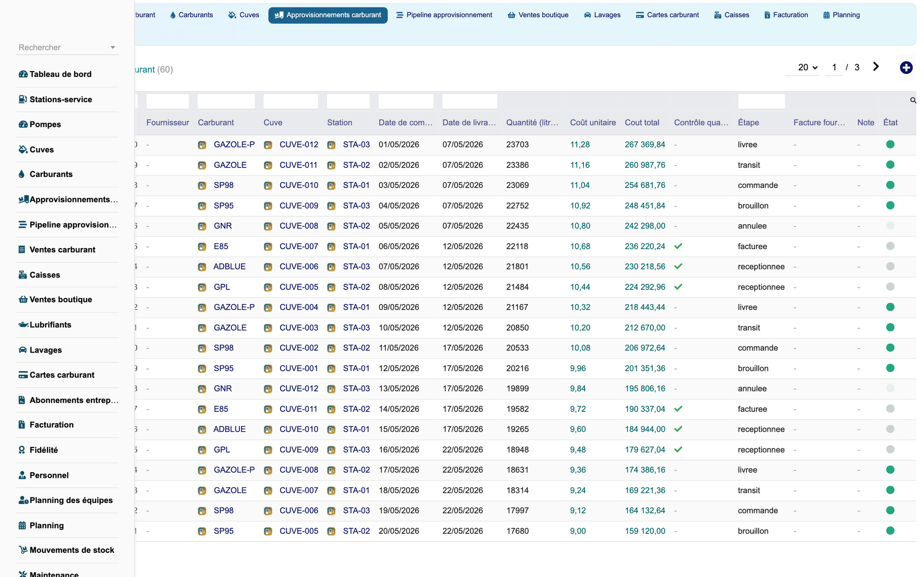
Task: Click the table filter search magnifier icon
Action: [x=913, y=100]
